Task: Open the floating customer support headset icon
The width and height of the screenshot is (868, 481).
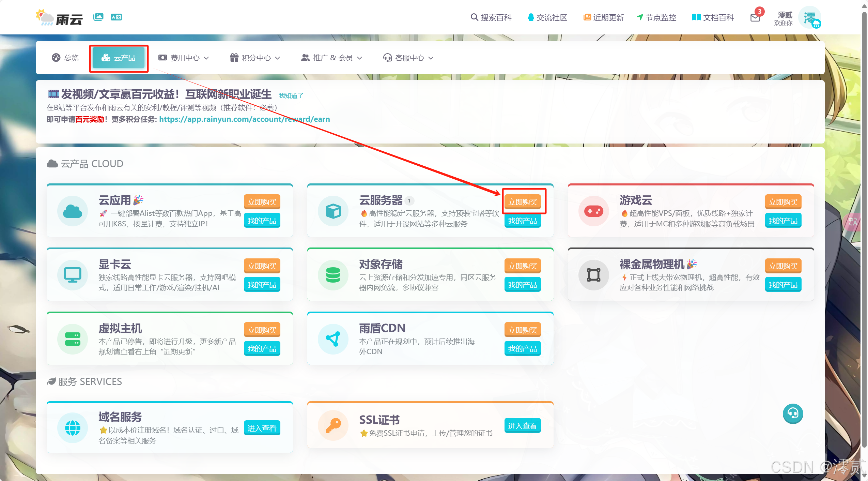Action: 793,414
